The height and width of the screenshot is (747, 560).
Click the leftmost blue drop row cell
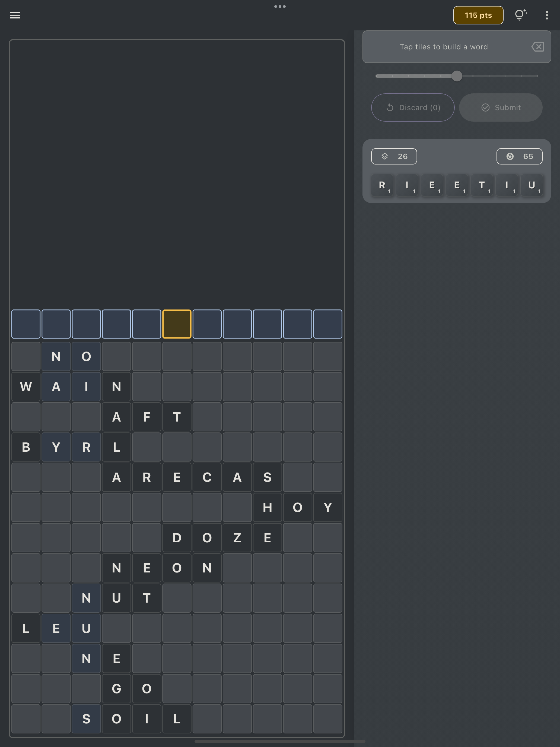(x=26, y=324)
